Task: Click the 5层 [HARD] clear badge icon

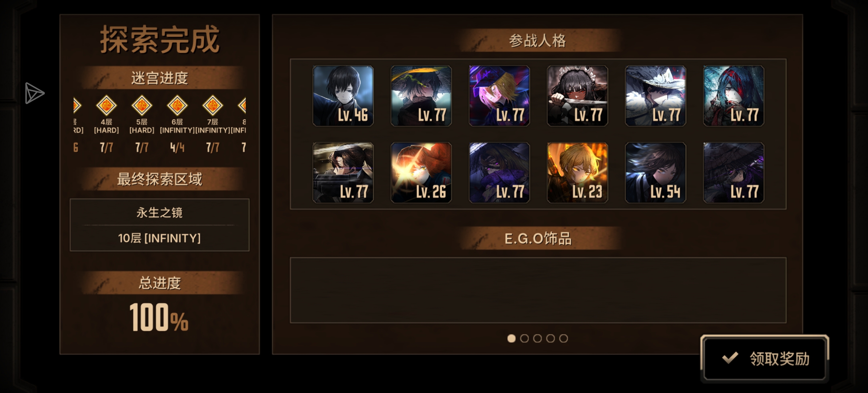Action: point(142,106)
